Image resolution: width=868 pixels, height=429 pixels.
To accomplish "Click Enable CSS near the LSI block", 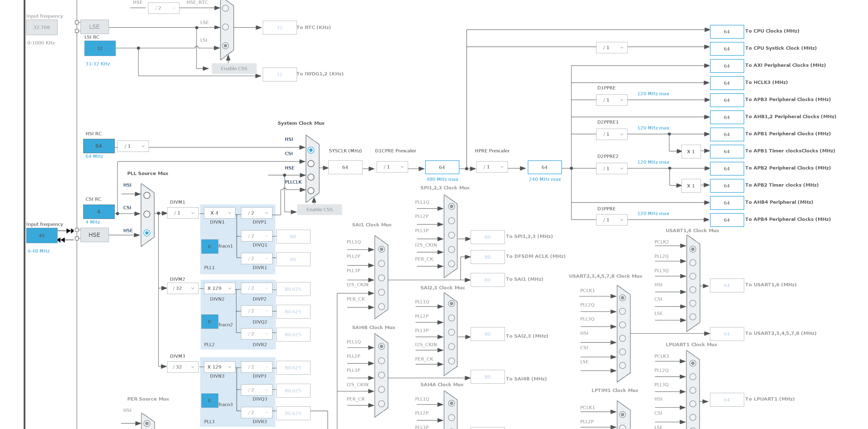I will point(234,68).
